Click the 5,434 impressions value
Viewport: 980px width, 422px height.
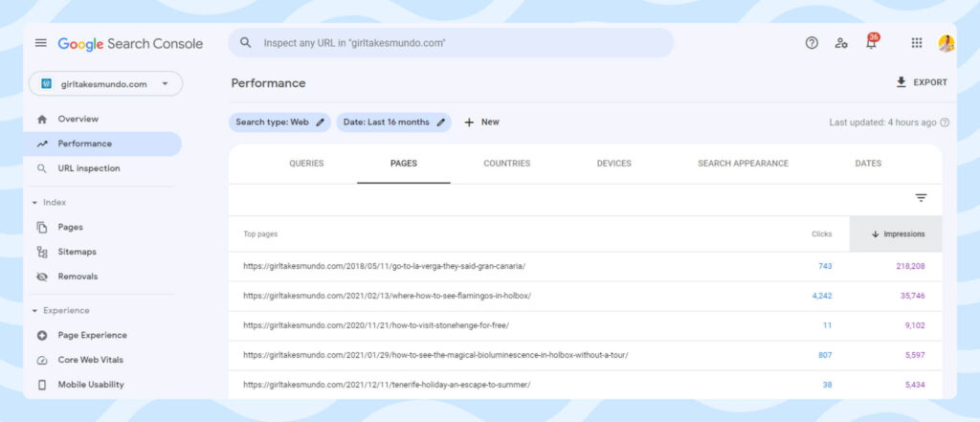915,385
